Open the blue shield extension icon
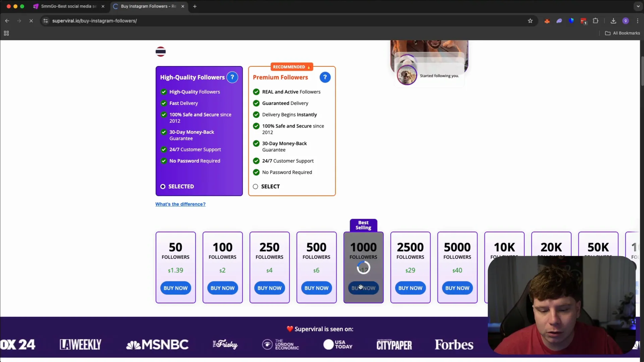 click(571, 21)
